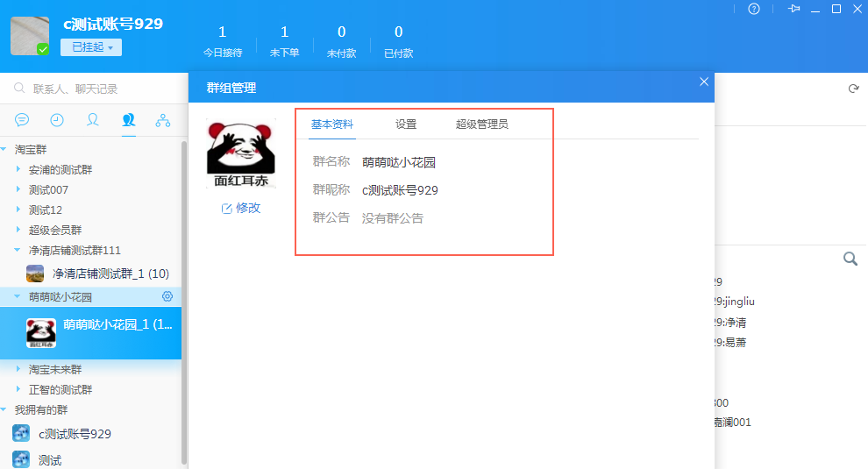The width and height of the screenshot is (868, 469).
Task: Click the 测试 group icon in 我拥有的群
Action: [x=21, y=459]
